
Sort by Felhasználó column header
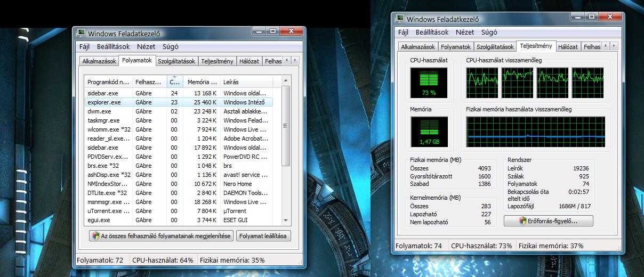(149, 82)
